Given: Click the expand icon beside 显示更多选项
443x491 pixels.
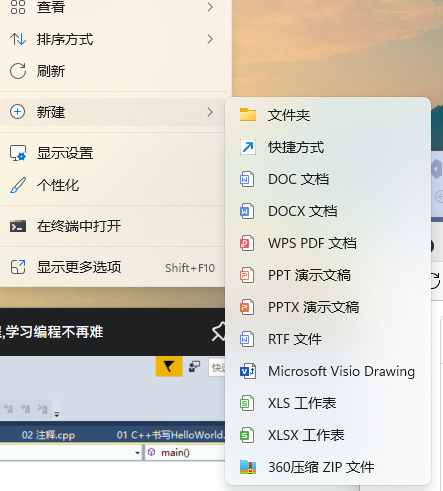Looking at the screenshot, I should coord(18,267).
